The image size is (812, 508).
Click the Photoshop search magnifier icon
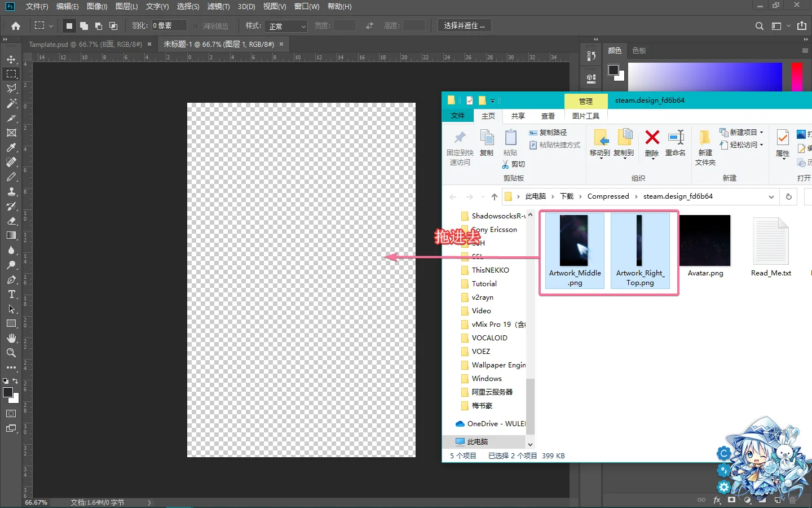pyautogui.click(x=760, y=26)
